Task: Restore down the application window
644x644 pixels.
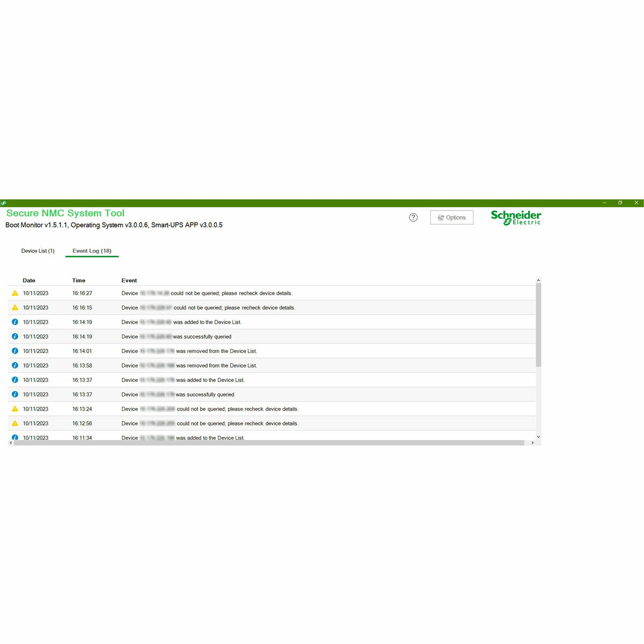Action: [x=620, y=203]
